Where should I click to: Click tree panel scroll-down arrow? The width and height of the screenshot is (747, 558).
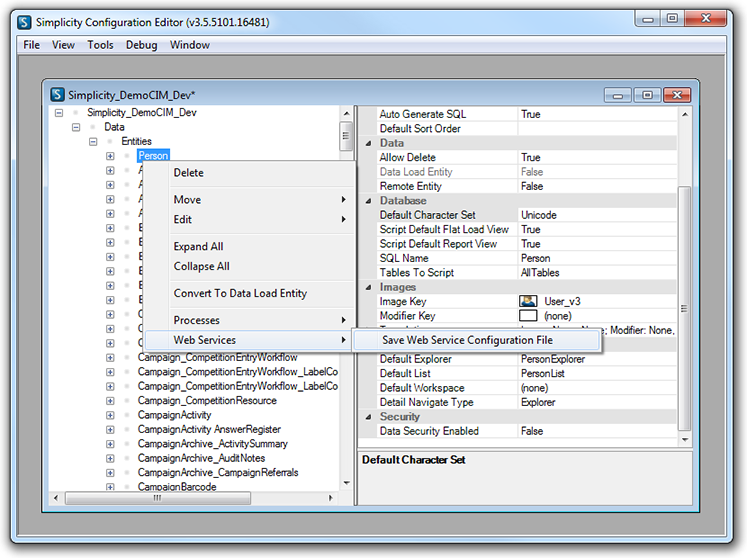[x=346, y=483]
